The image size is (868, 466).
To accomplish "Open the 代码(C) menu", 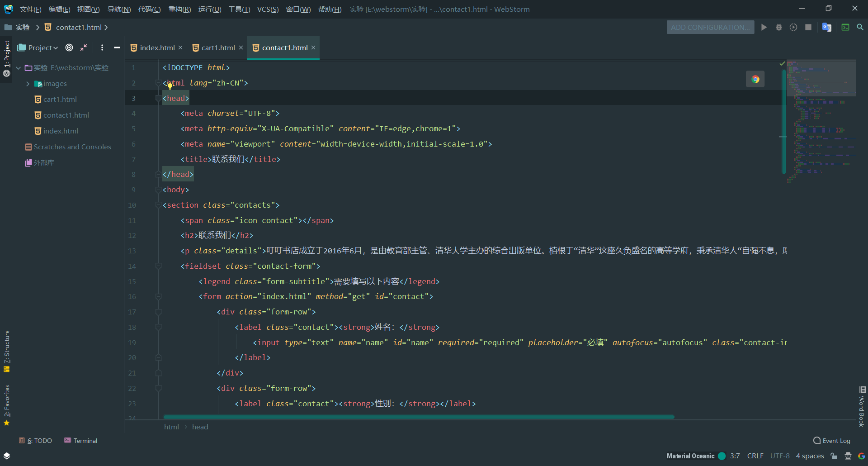I will [149, 10].
